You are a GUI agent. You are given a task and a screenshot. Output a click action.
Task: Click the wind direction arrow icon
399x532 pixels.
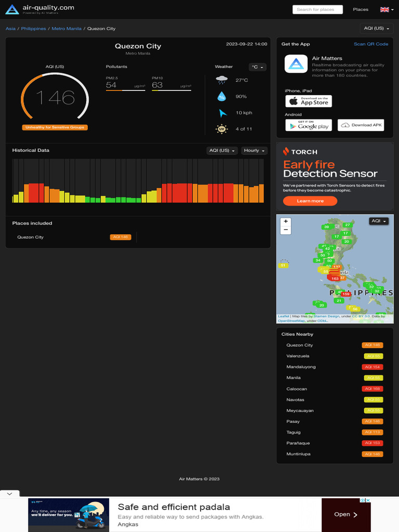coord(222,113)
